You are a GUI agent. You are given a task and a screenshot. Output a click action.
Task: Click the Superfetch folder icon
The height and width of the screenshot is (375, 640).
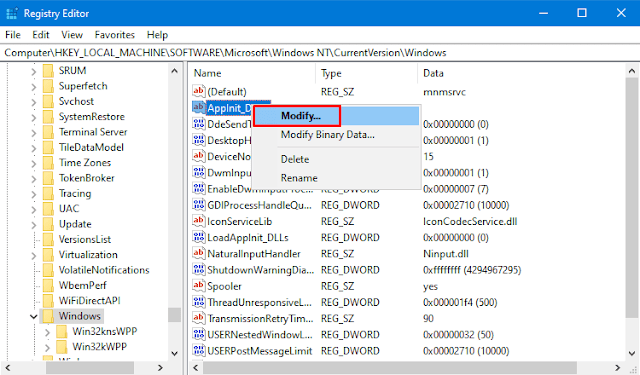coord(48,86)
